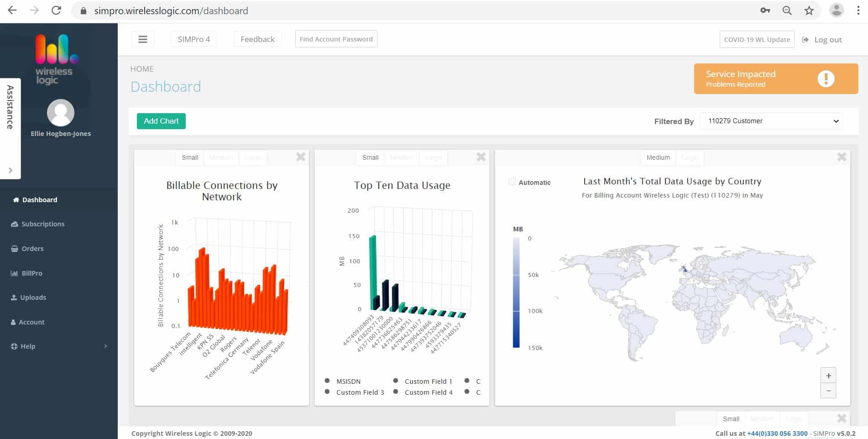Select Medium size on Top Ten chart
This screenshot has height=439, width=868.
coord(402,157)
